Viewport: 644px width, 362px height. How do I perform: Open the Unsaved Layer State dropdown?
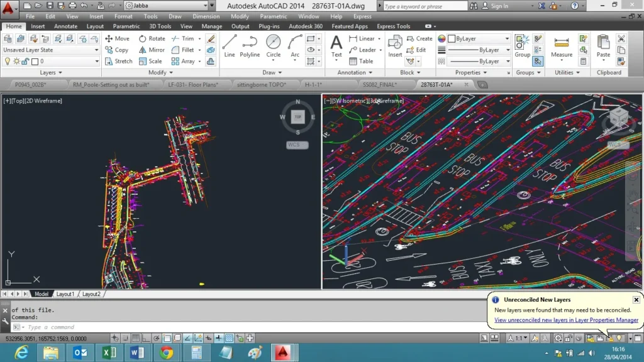(50, 50)
